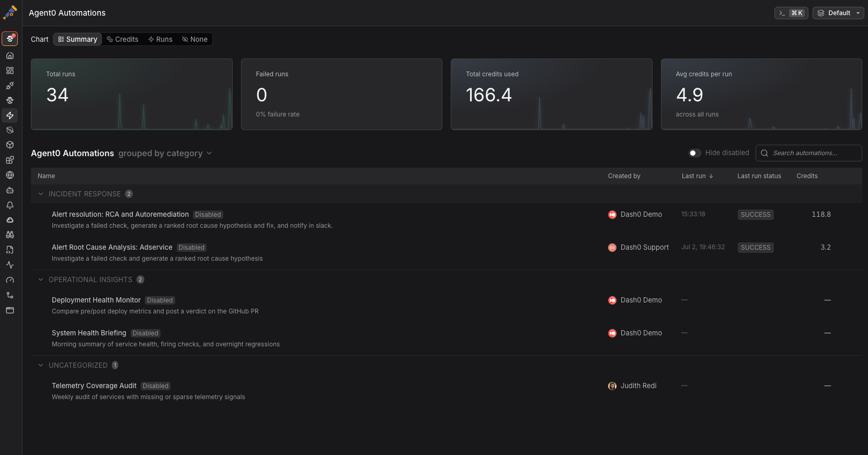Click in the Search automations field

point(809,153)
